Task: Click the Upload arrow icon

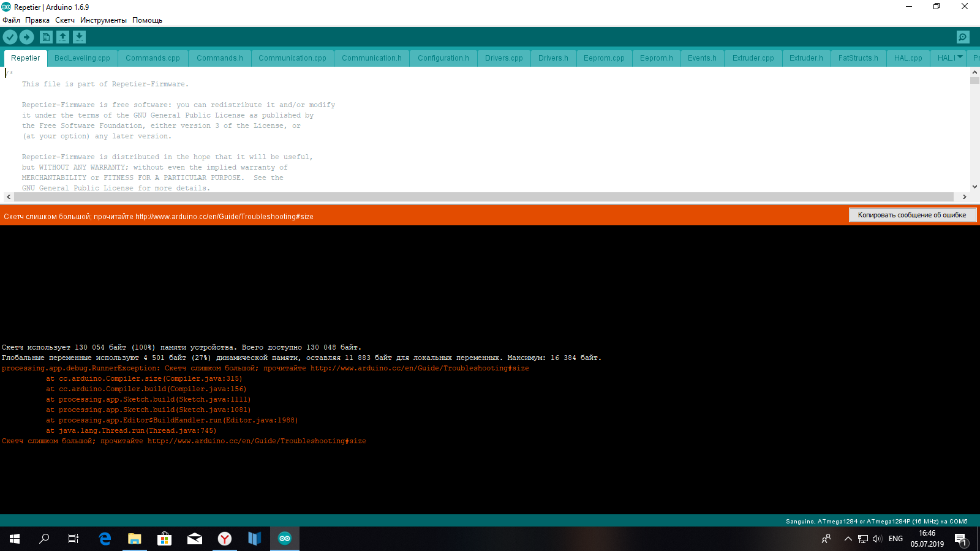Action: coord(27,37)
